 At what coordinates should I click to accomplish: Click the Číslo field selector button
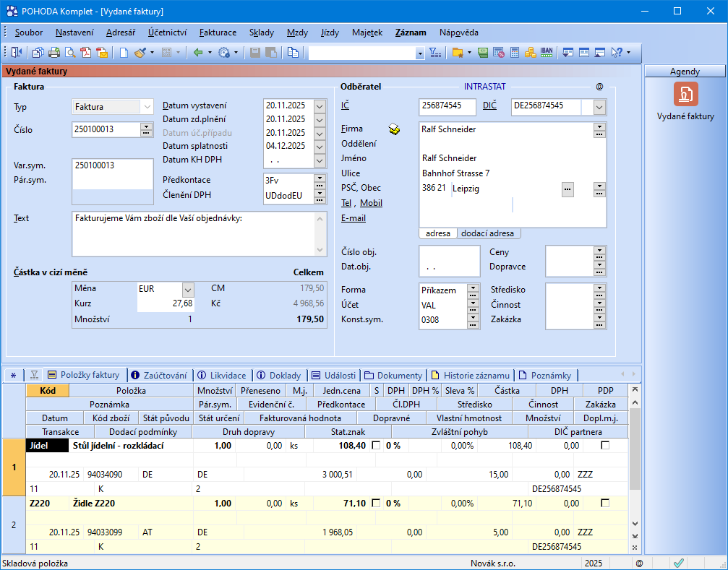tap(146, 129)
